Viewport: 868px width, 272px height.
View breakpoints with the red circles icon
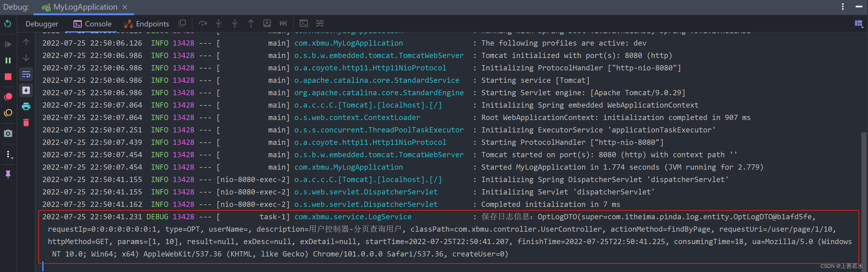pyautogui.click(x=8, y=97)
